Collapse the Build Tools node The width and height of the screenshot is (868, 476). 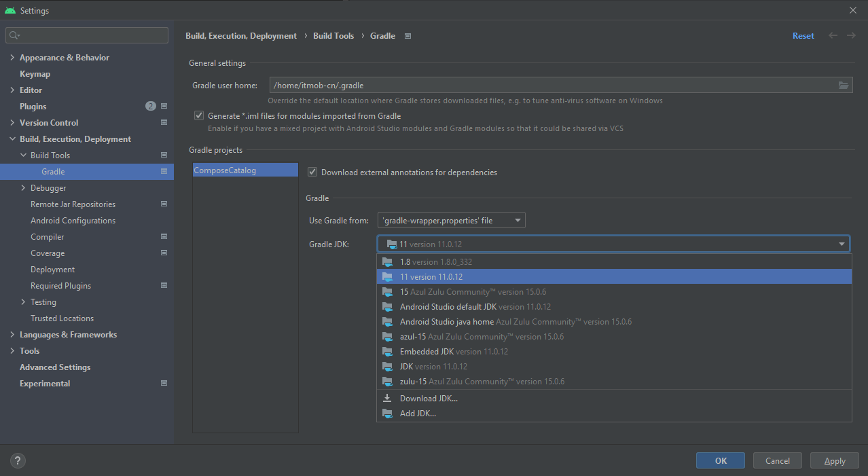tap(23, 155)
